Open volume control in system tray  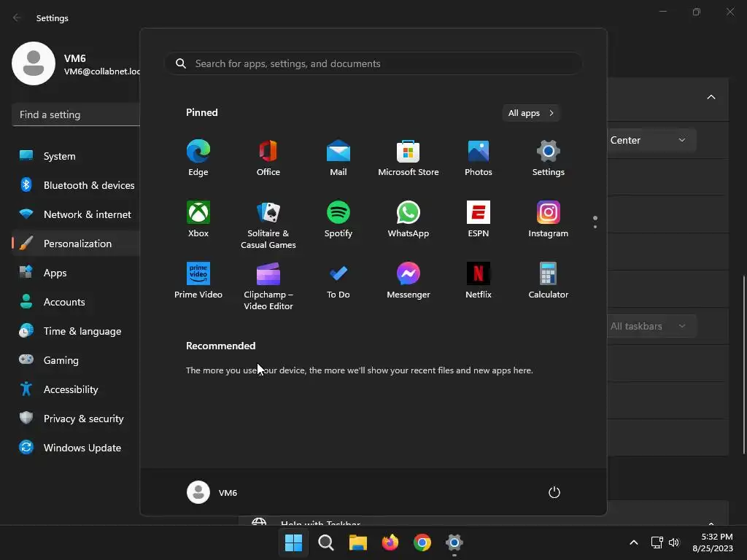[x=674, y=542]
